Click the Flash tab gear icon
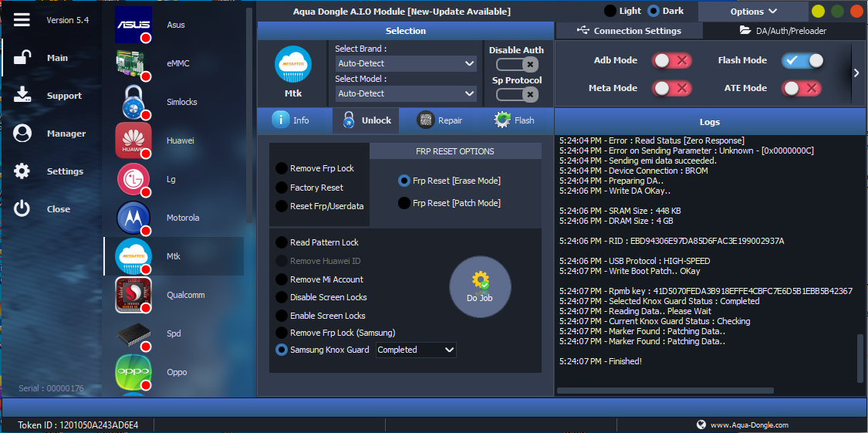Screen dimensions: 868x433 (x=502, y=120)
